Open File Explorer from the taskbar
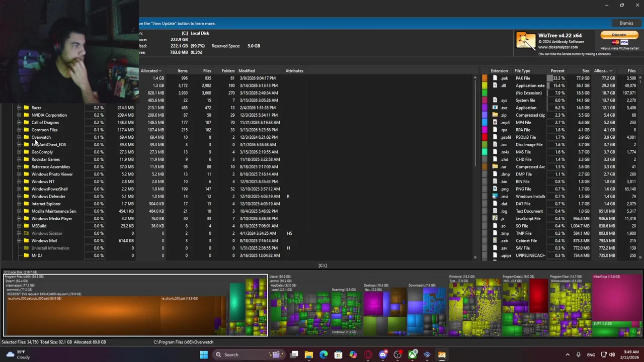Image resolution: width=644 pixels, height=362 pixels. [309, 354]
